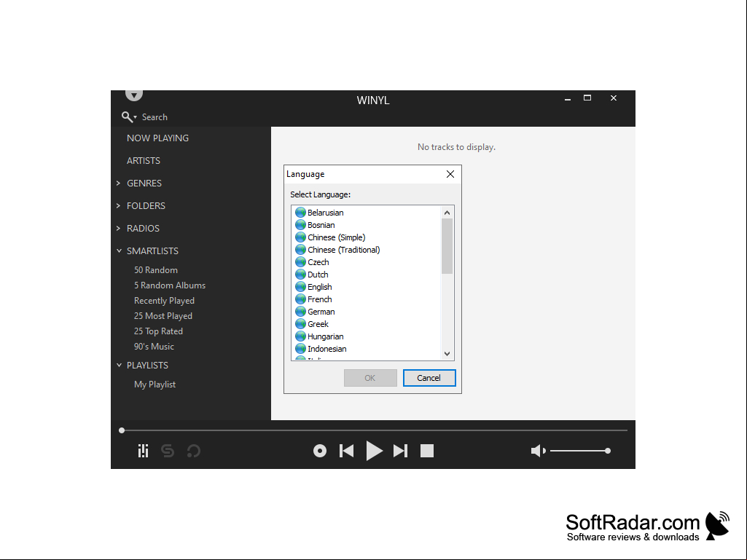Viewport: 747px width, 560px height.
Task: Click the round record-style button beside previous track
Action: pos(320,451)
